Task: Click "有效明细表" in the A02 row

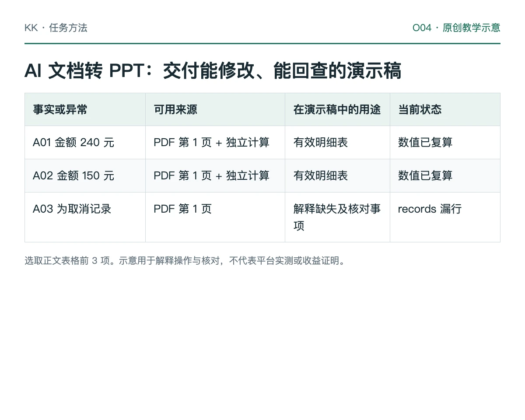Action: point(321,176)
